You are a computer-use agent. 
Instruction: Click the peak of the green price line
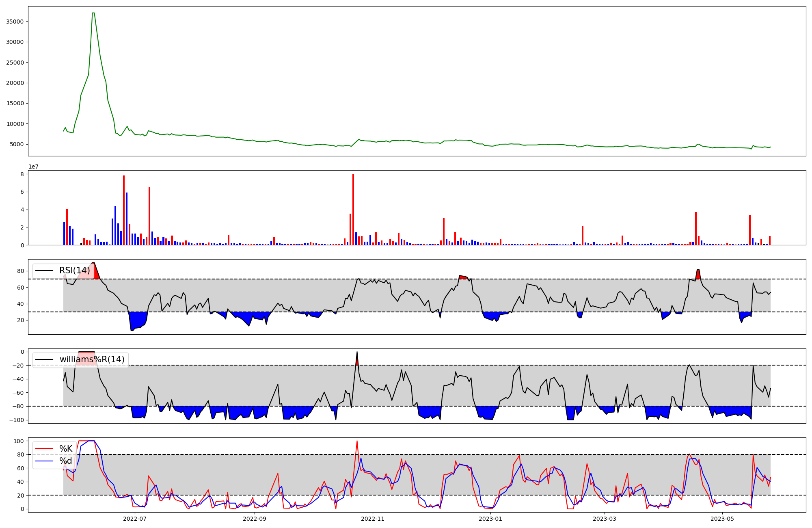tap(93, 13)
